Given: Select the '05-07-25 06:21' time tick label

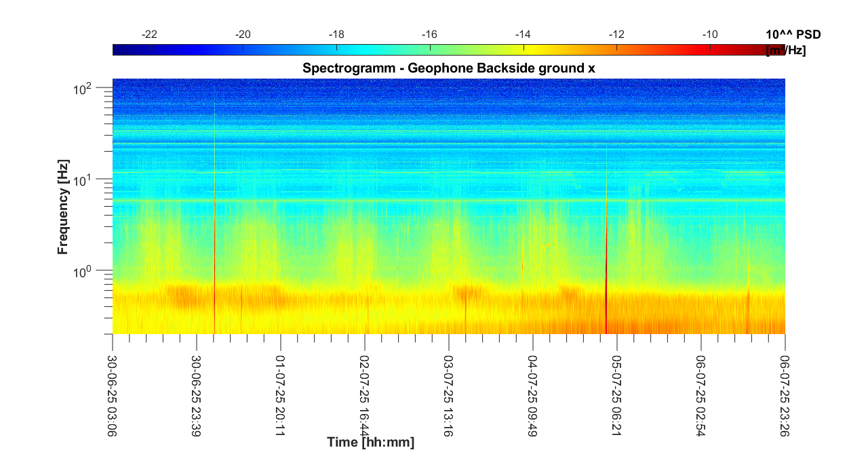Looking at the screenshot, I should click(x=616, y=388).
